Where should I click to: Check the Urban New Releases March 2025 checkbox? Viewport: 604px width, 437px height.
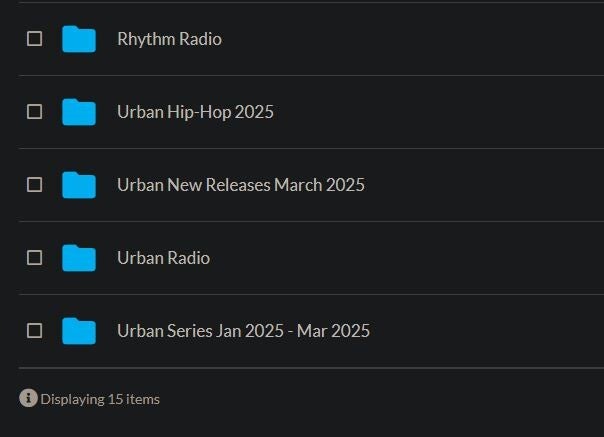pyautogui.click(x=34, y=185)
